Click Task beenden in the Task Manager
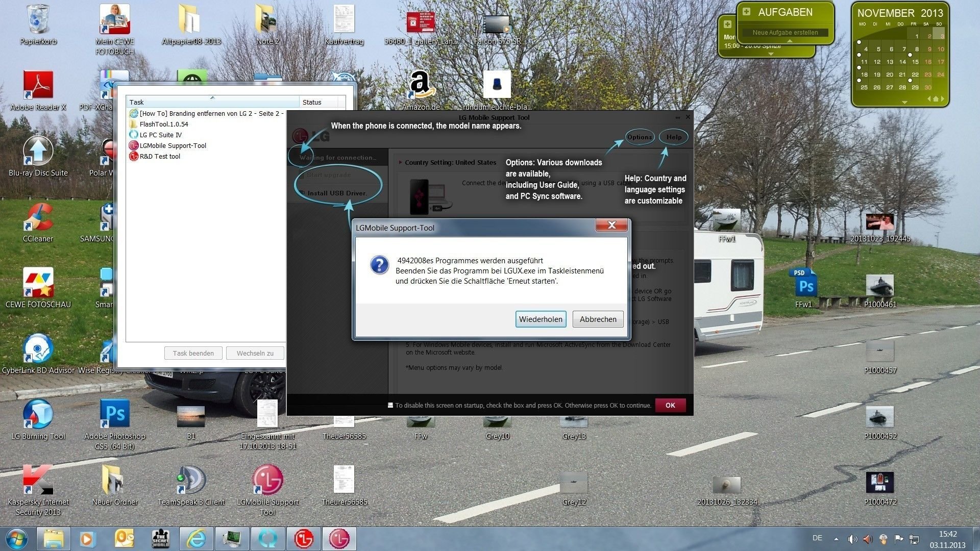Image resolution: width=980 pixels, height=551 pixels. click(x=193, y=353)
